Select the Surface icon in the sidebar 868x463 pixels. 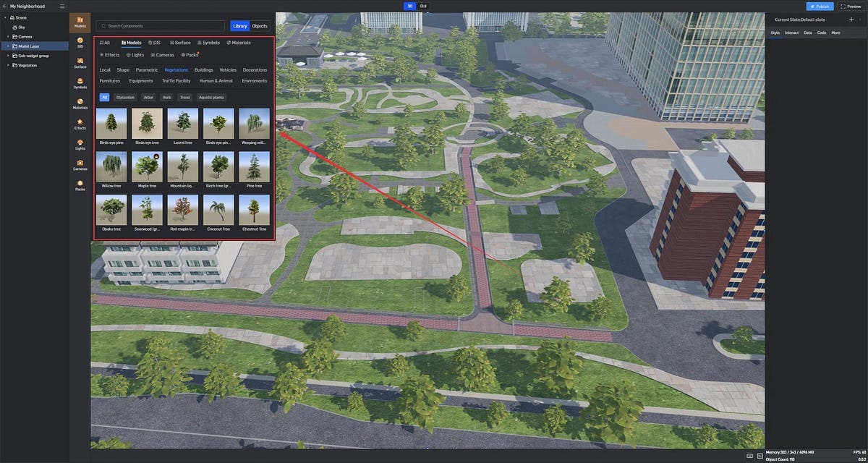[80, 64]
